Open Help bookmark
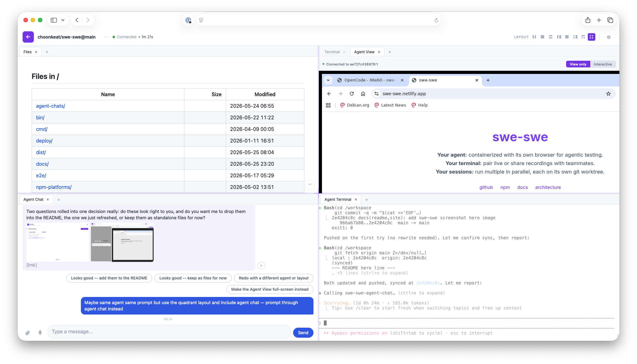637x364 pixels. [419, 105]
